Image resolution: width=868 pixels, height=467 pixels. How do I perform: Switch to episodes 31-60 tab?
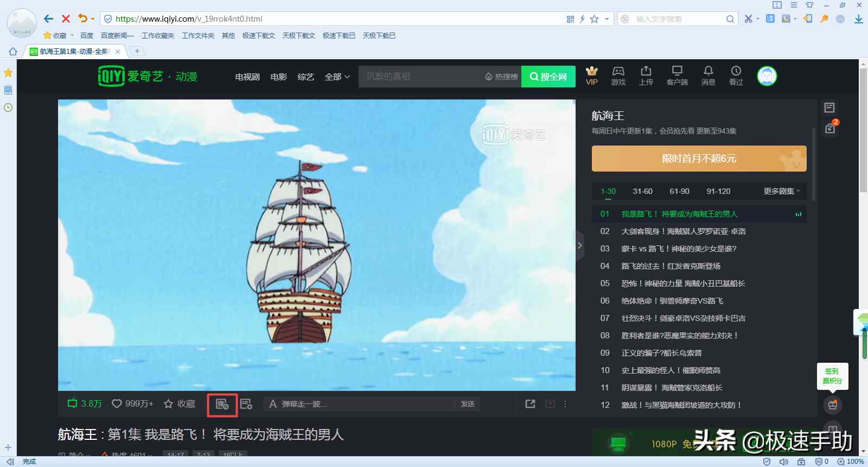point(643,191)
